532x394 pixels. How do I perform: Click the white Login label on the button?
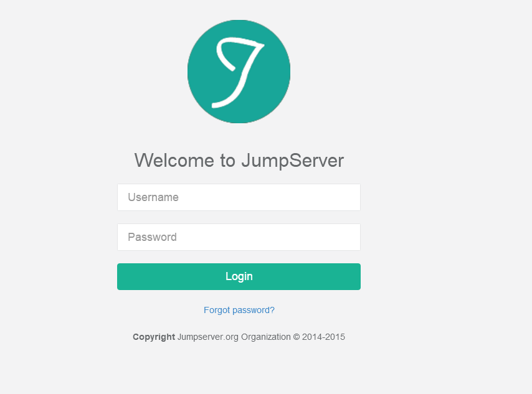click(x=239, y=277)
